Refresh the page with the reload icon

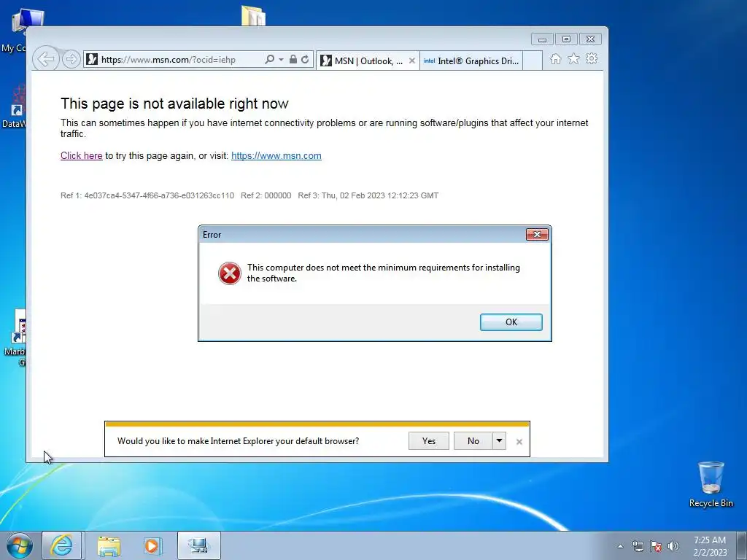[305, 60]
